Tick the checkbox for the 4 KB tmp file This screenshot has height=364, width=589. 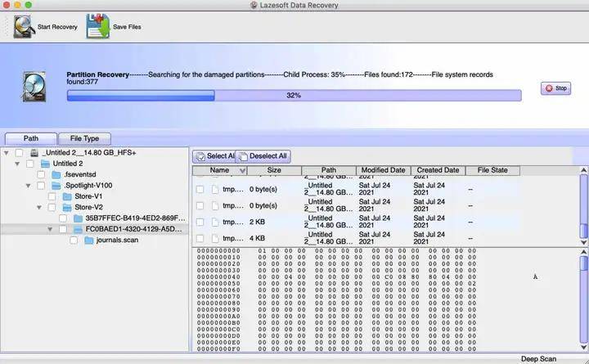pyautogui.click(x=200, y=239)
